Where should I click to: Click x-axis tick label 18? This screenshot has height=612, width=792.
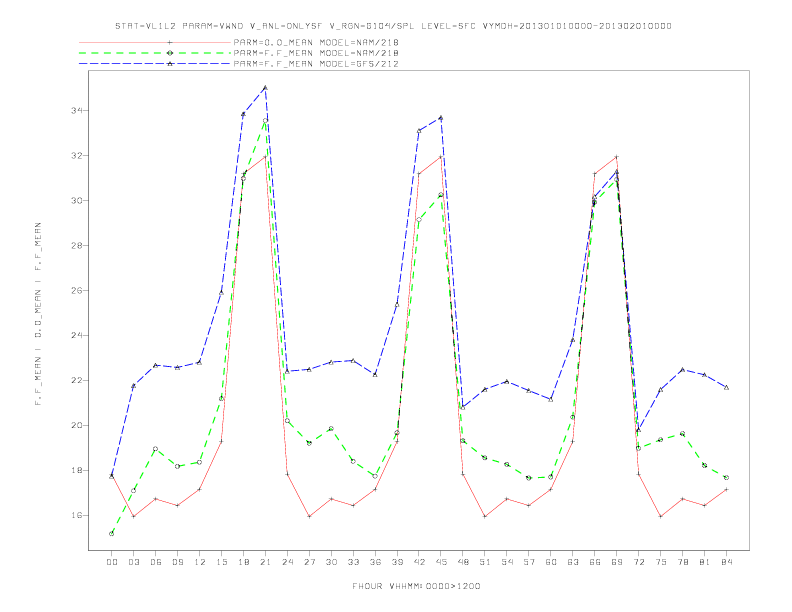[x=243, y=562]
